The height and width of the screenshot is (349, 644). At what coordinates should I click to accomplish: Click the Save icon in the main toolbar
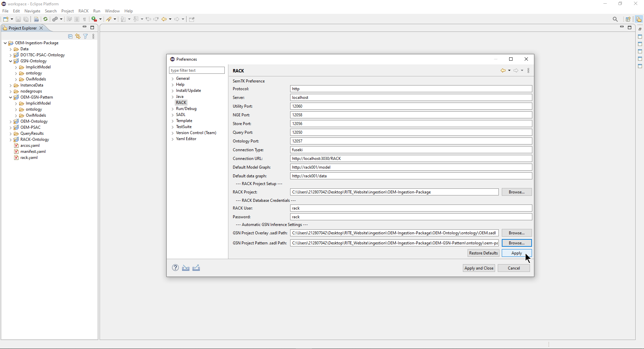[18, 19]
